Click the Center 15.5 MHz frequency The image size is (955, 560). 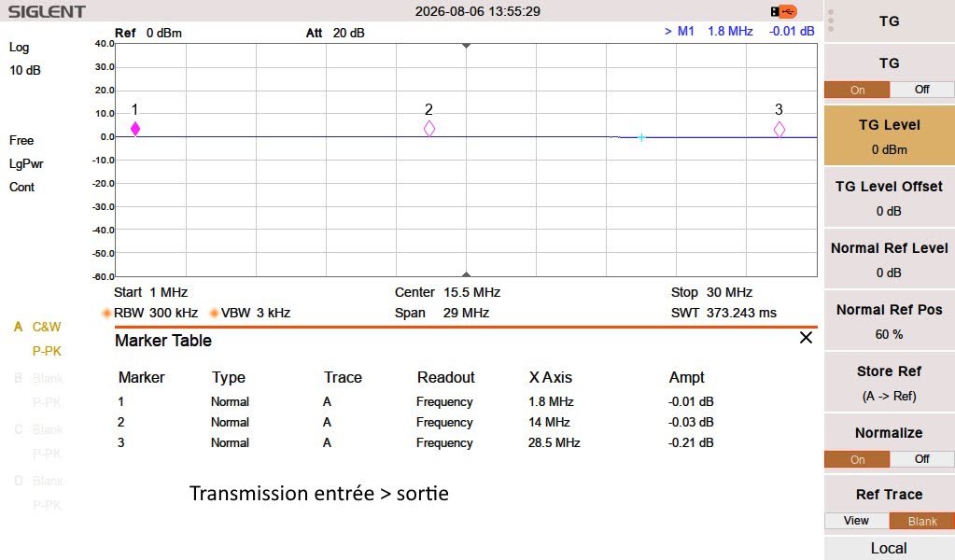tap(448, 292)
